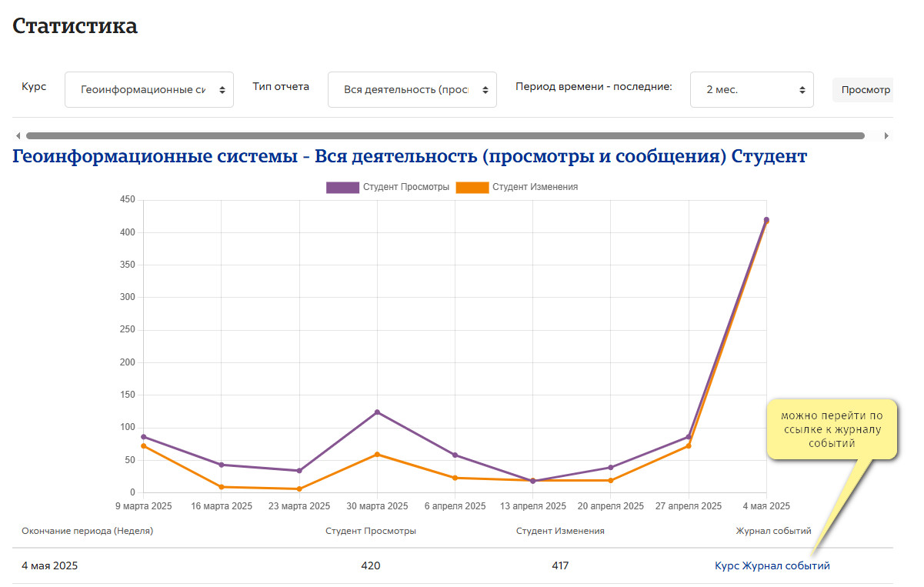Screen dimensions: 924x587
Task: Toggle the Студент Изменения legend series
Action: (x=517, y=187)
